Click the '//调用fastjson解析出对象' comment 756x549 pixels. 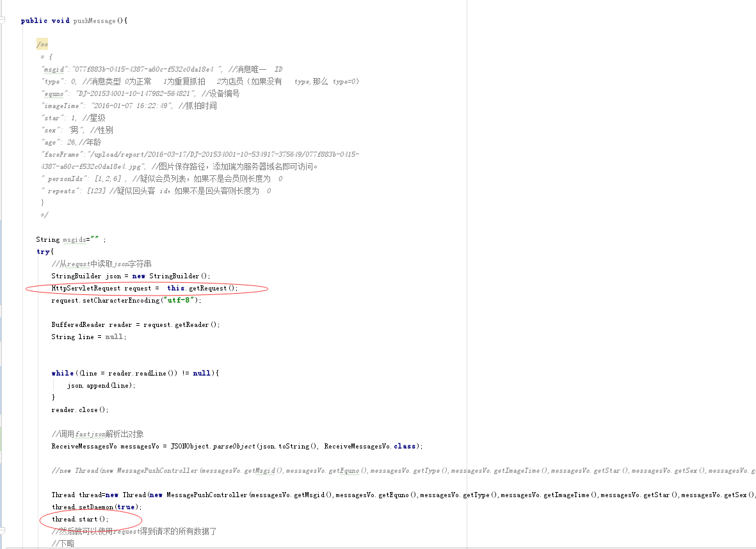point(97,434)
